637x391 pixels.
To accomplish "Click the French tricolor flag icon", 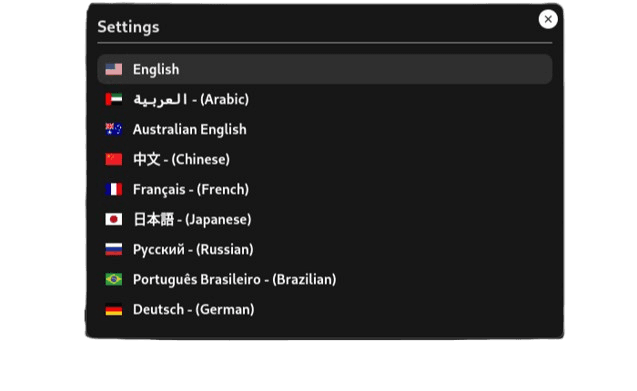I will coord(114,189).
